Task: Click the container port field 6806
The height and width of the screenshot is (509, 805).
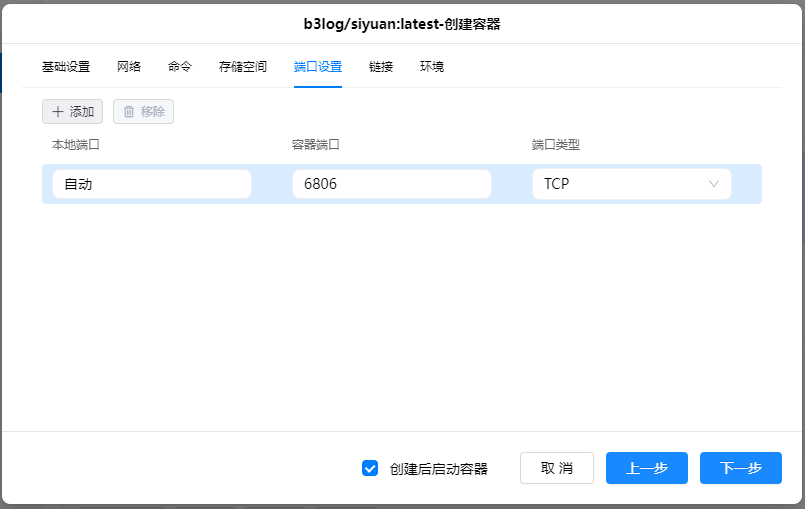Action: pyautogui.click(x=391, y=184)
